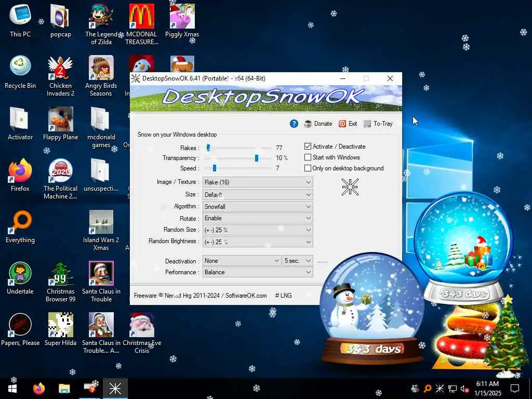Open the 5 sec. time dropdown
The height and width of the screenshot is (399, 532).
298,261
